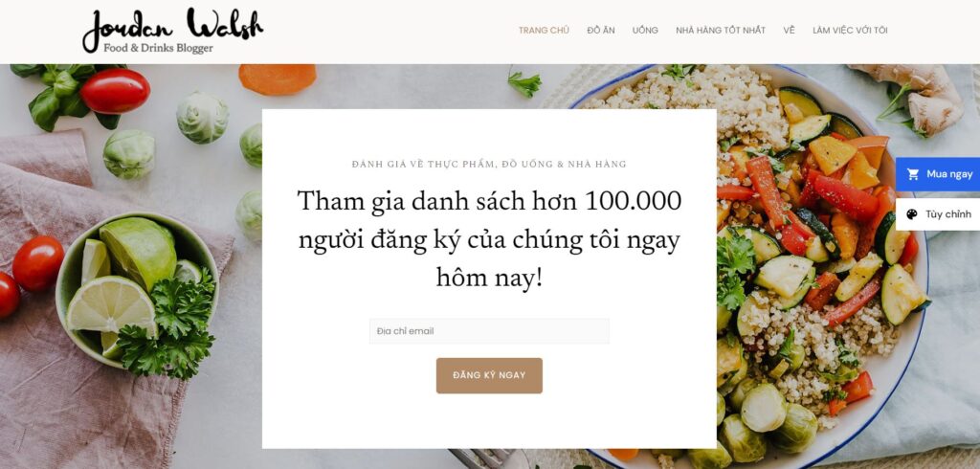Open the Trang chủ menu item

pos(544,30)
